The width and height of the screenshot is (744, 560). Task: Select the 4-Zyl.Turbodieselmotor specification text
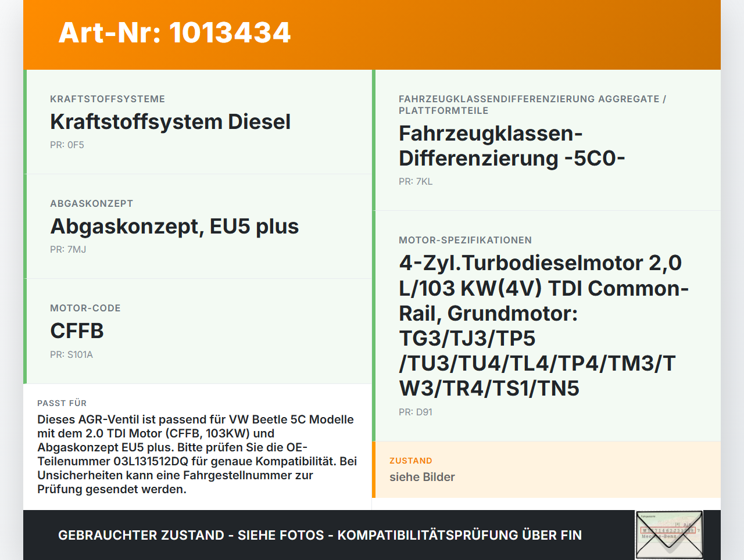(x=543, y=325)
